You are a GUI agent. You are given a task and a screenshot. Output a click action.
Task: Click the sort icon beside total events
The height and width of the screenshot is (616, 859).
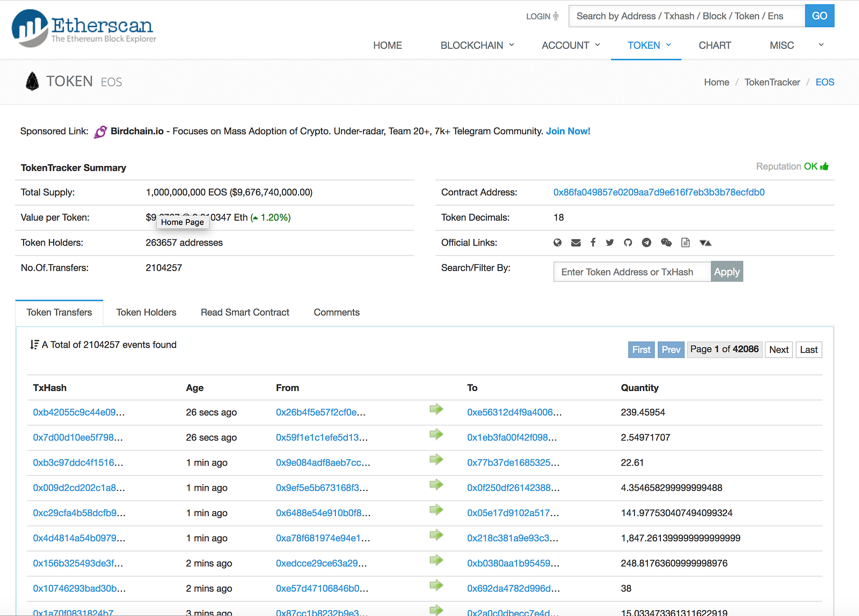[35, 345]
